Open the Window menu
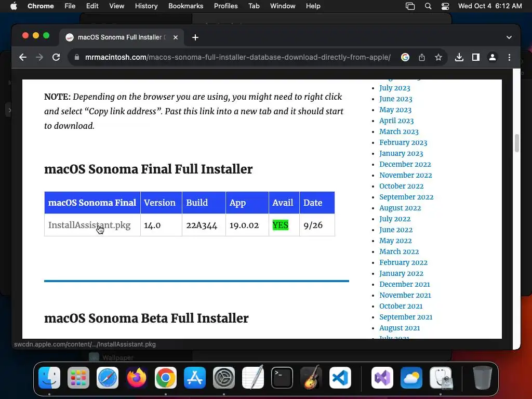The image size is (532, 399). click(x=283, y=6)
